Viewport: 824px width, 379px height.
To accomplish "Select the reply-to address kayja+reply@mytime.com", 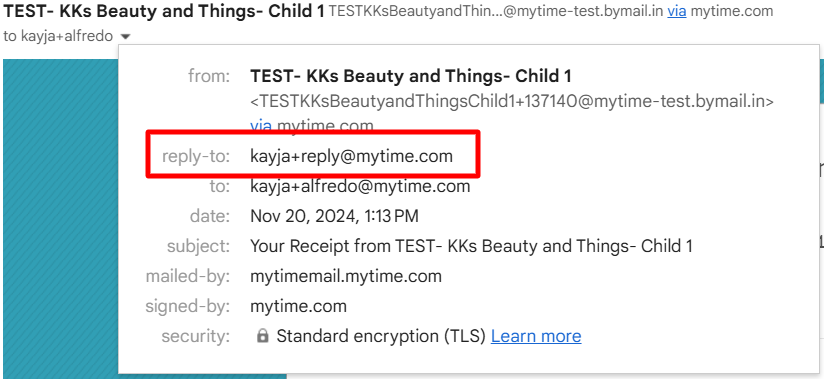I will tap(352, 156).
